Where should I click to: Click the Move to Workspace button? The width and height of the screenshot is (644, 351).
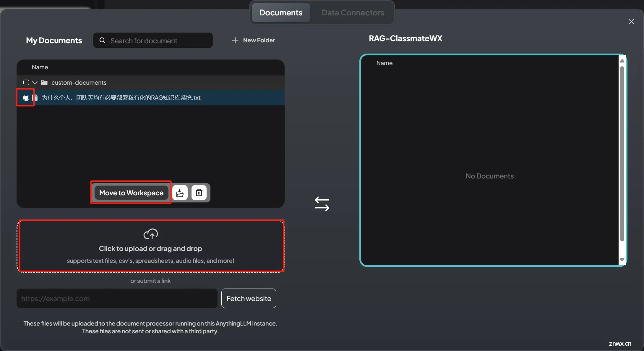click(x=131, y=193)
